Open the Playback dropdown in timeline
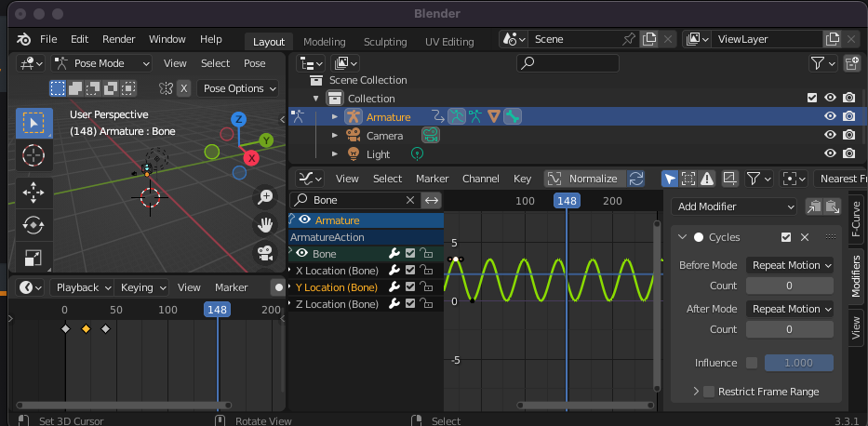 [x=82, y=287]
